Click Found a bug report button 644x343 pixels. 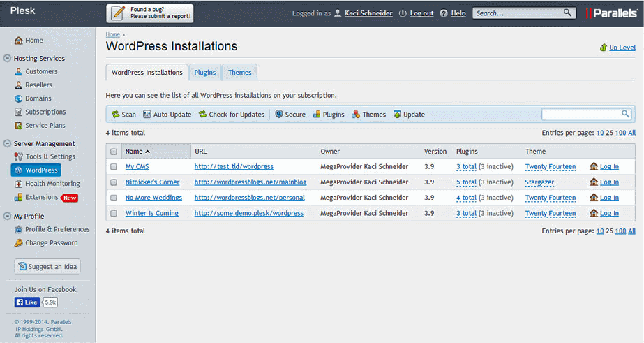149,13
